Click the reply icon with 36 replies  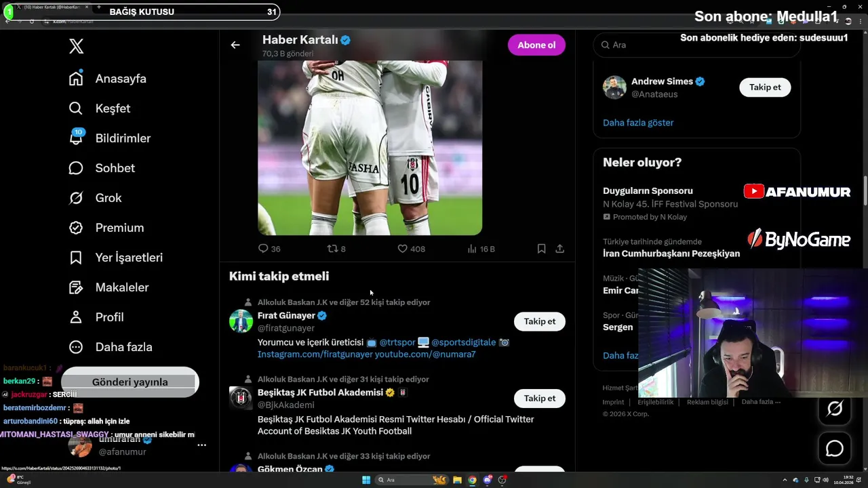pos(263,249)
